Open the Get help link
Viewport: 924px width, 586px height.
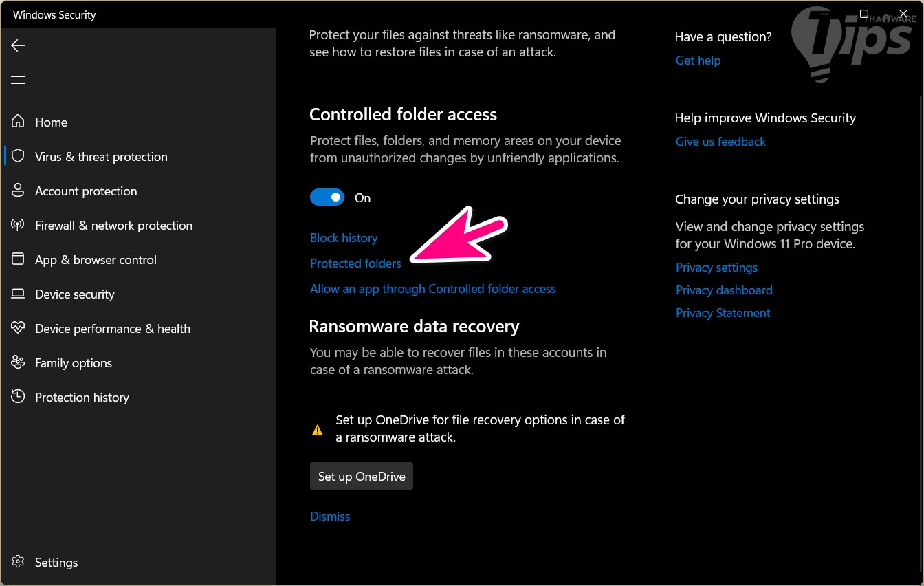[x=698, y=61]
